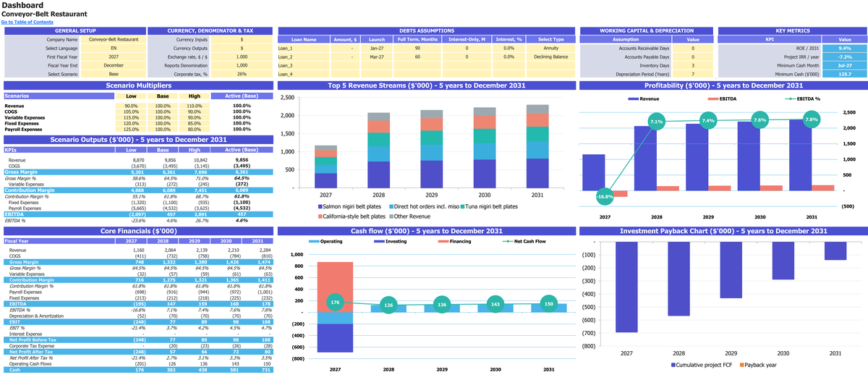Click the California-style belt plates legend entry
Image resolution: width=868 pixels, height=375 pixels.
point(353,216)
